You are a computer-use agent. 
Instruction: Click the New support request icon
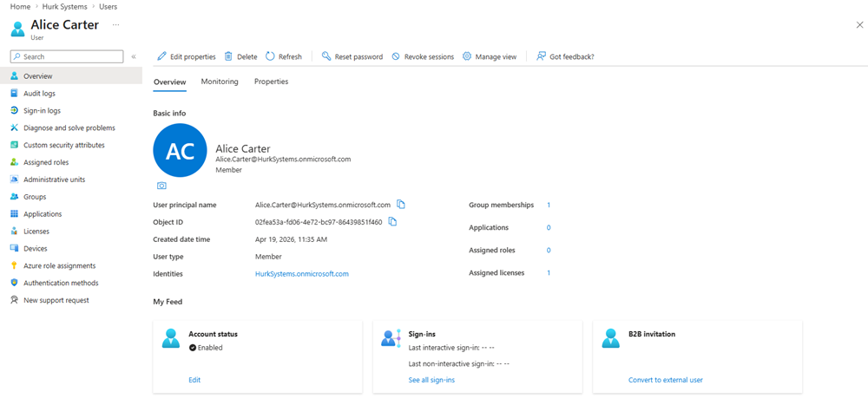pyautogui.click(x=15, y=300)
